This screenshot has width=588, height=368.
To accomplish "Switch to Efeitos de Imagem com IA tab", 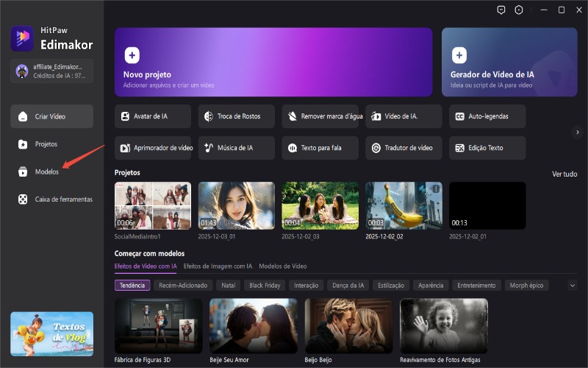I will pyautogui.click(x=218, y=266).
